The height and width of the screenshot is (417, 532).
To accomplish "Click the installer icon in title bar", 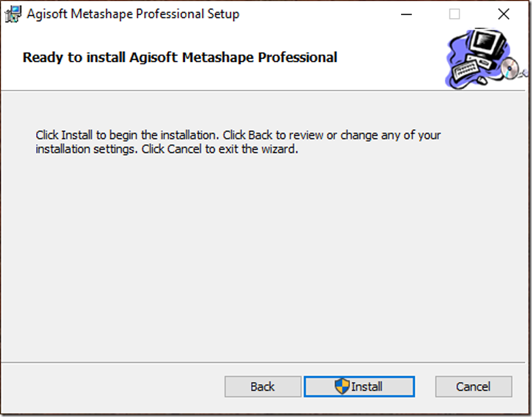I will [x=13, y=14].
